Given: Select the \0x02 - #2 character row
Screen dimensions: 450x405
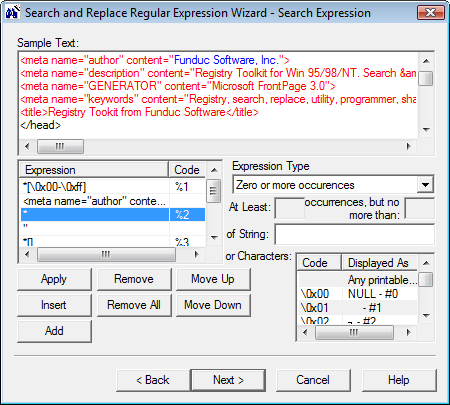Looking at the screenshot, I should pos(357,320).
